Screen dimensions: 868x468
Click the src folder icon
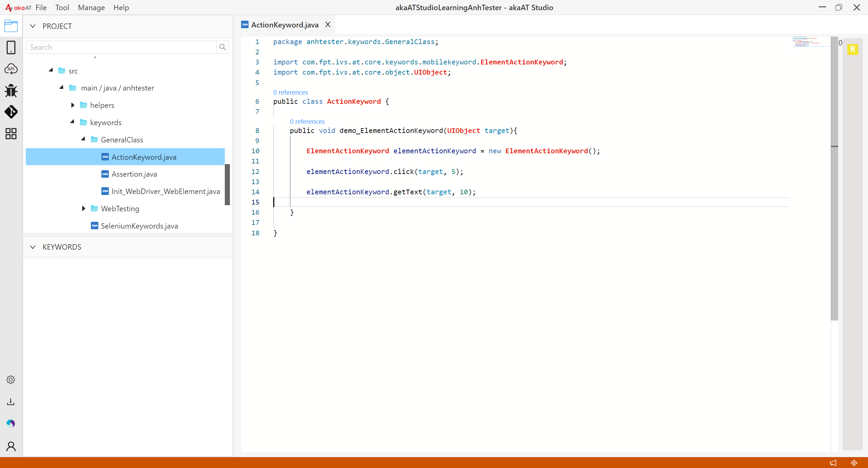tap(62, 71)
